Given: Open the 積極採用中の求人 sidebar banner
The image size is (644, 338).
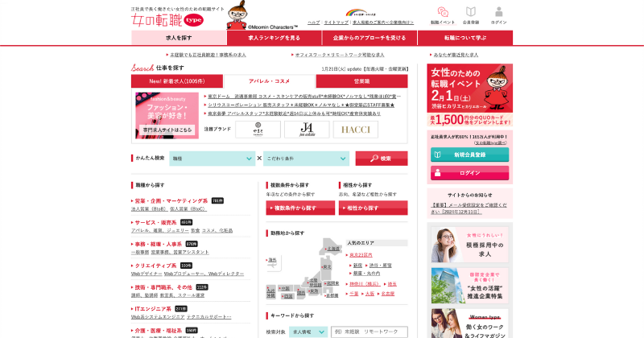Looking at the screenshot, I should tap(470, 245).
